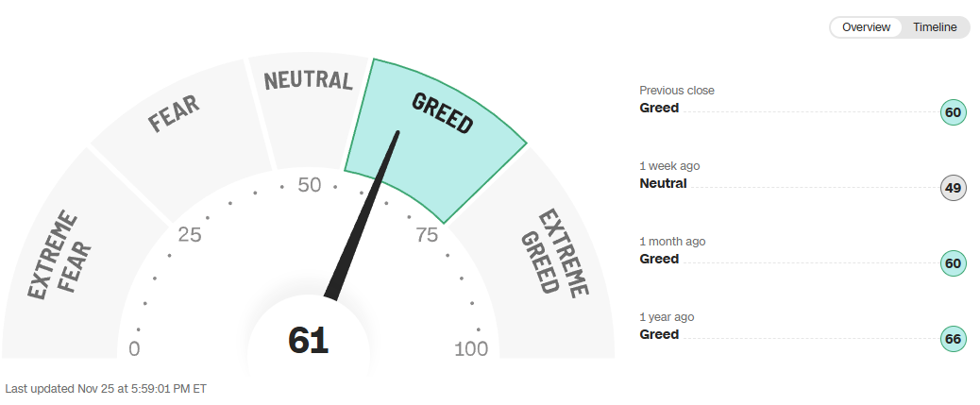
Task: Click the 1 month ago score badge
Action: [953, 263]
